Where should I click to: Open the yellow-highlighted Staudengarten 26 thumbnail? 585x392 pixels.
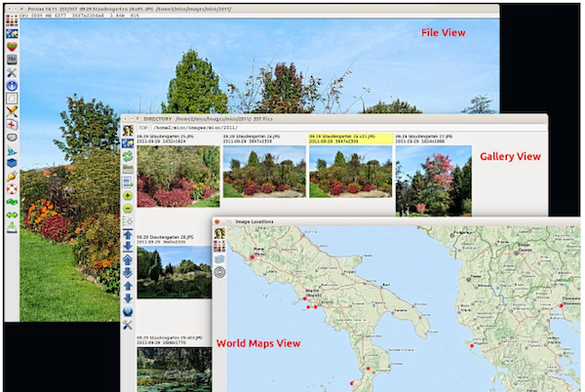tap(351, 172)
